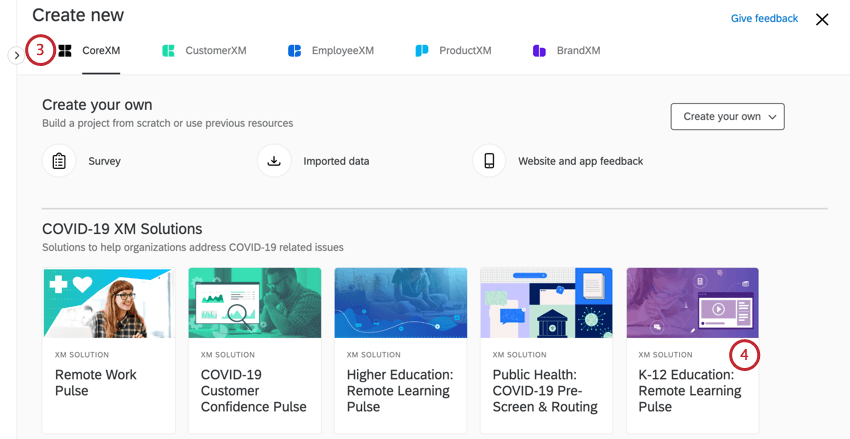The image size is (850, 439).
Task: Click the Imported data download icon
Action: click(274, 161)
